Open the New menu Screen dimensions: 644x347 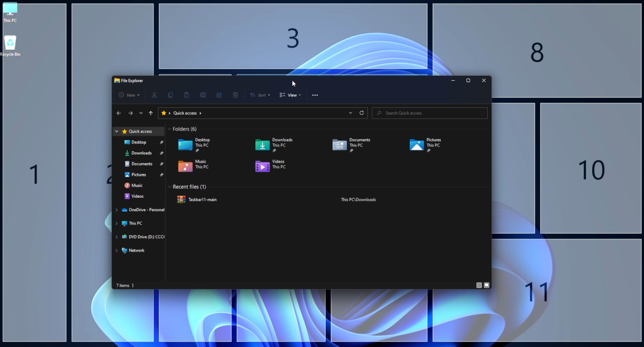(x=129, y=95)
